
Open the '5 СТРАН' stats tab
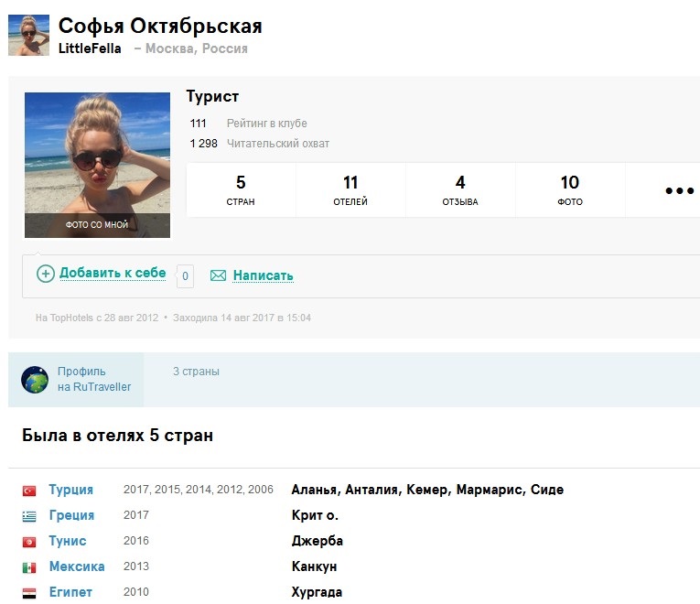tap(241, 190)
